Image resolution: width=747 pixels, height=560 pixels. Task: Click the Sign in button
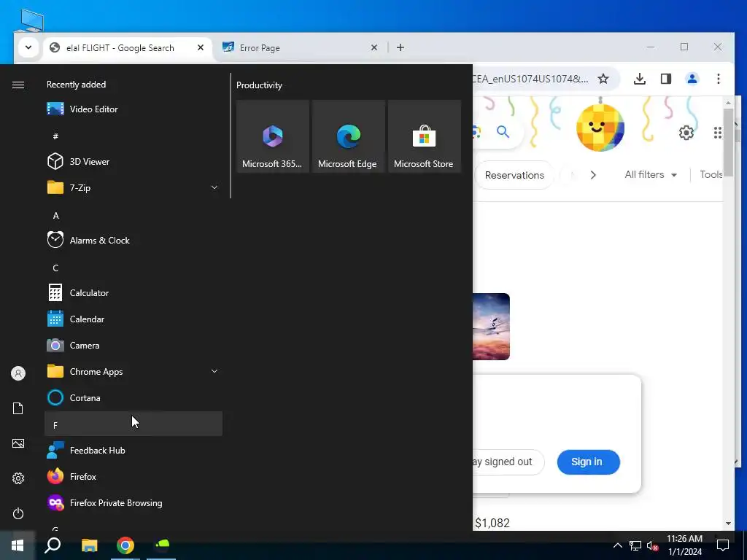tap(589, 462)
